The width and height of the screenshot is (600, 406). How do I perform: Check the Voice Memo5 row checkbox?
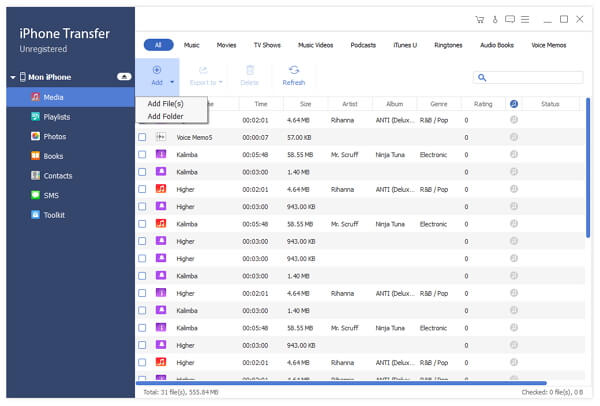coord(142,137)
